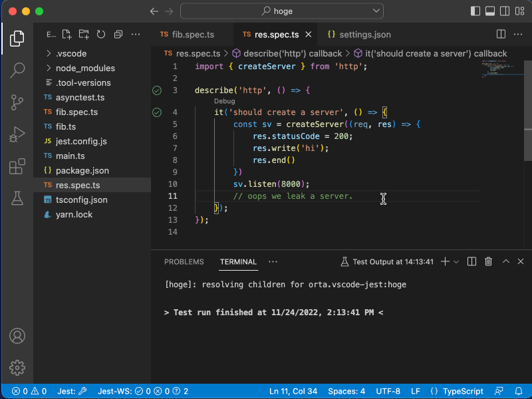Toggle the notifications bell in the status bar
Screen dimensions: 532x399
519,391
